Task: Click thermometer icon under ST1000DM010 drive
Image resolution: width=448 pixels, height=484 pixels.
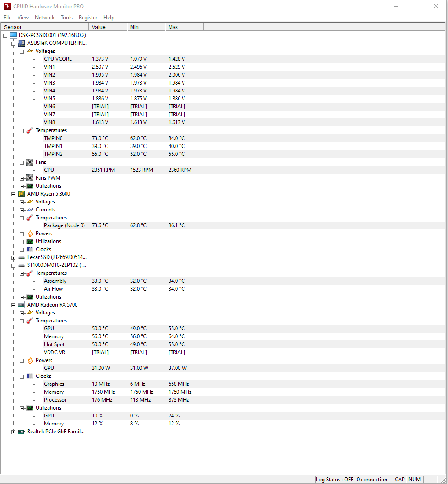Action: click(x=29, y=273)
